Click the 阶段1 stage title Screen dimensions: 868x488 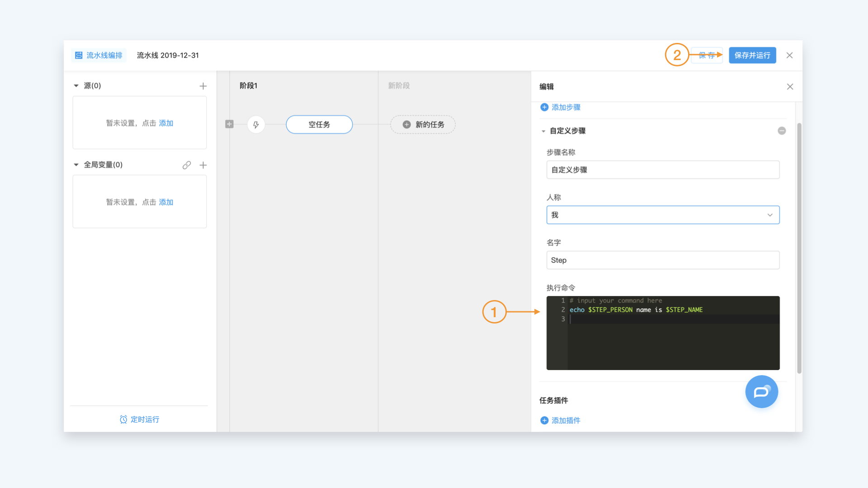248,85
